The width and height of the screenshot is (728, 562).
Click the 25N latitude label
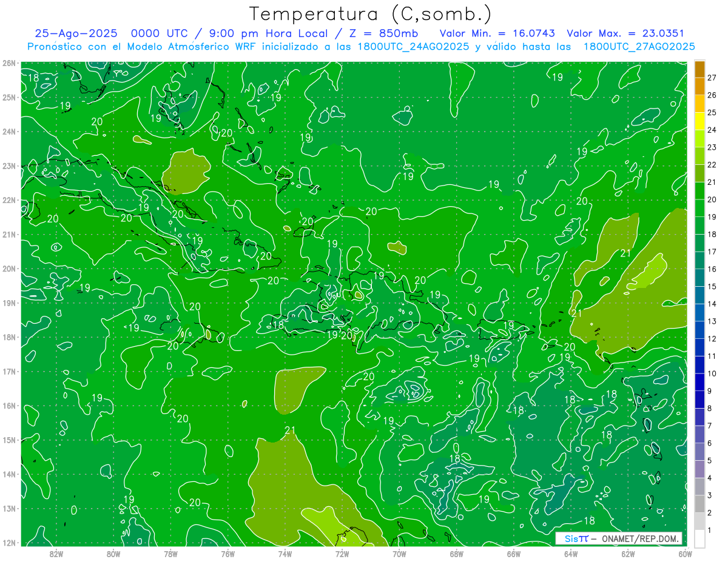click(8, 98)
